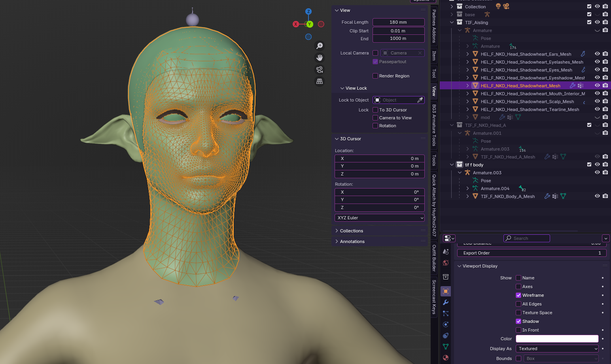Click the Zoom magnifier icon in the viewport
This screenshot has height=364, width=611.
320,46
